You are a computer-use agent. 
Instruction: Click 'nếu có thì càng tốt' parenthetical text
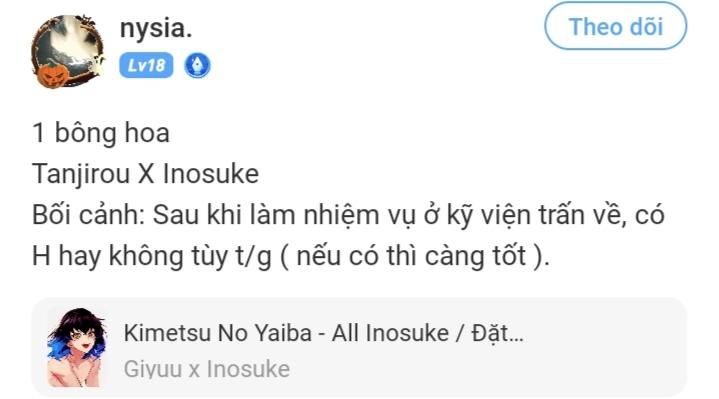pyautogui.click(x=411, y=256)
